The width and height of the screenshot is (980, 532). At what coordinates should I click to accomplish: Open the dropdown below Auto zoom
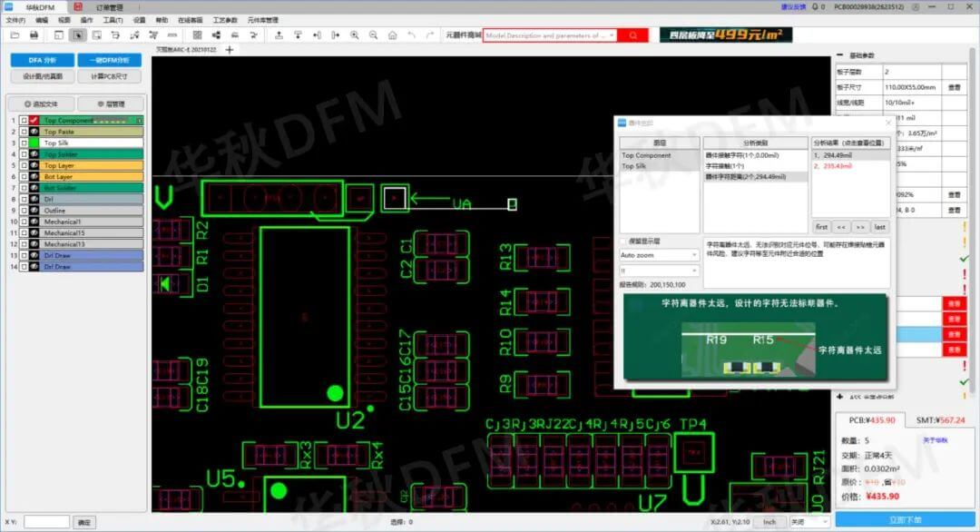(x=659, y=270)
